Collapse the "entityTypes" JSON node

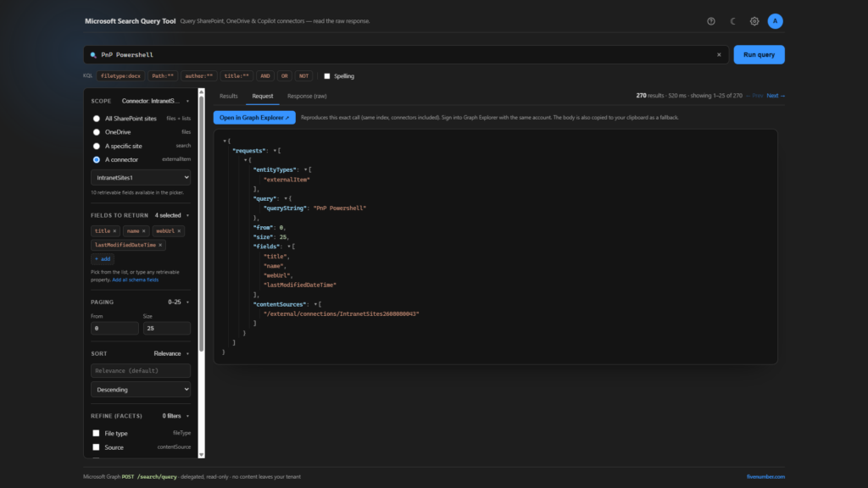click(x=305, y=169)
